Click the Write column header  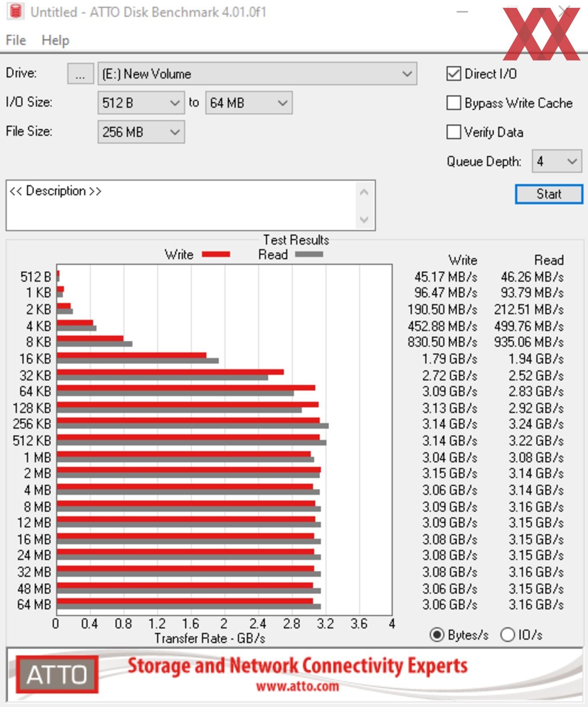pyautogui.click(x=463, y=260)
